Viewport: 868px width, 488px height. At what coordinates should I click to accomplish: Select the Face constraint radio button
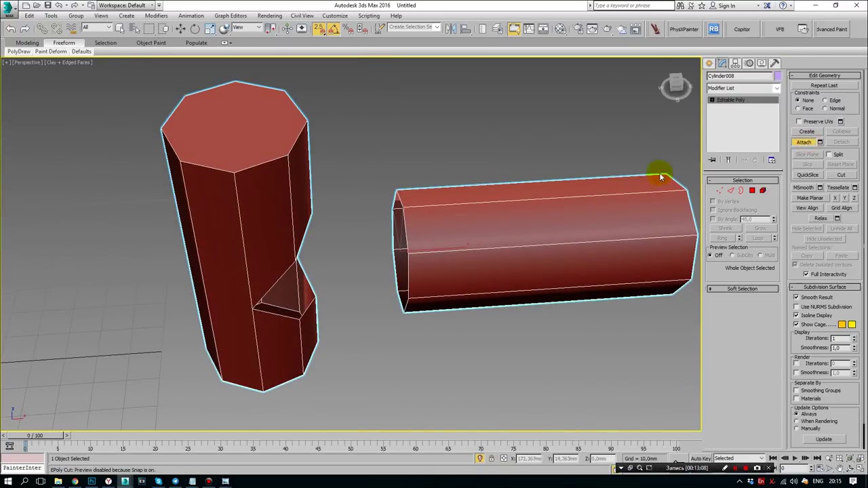click(x=797, y=108)
